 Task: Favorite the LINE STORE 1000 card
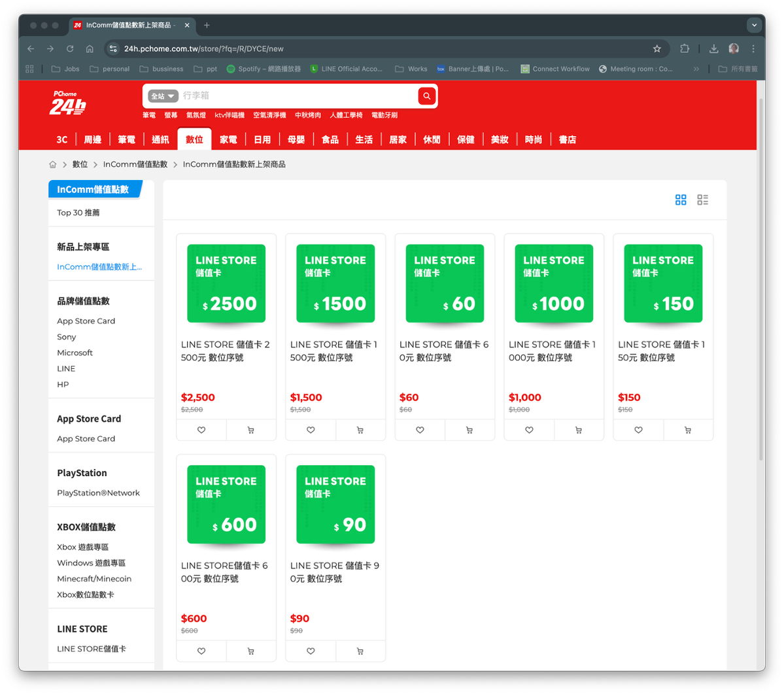coord(529,430)
